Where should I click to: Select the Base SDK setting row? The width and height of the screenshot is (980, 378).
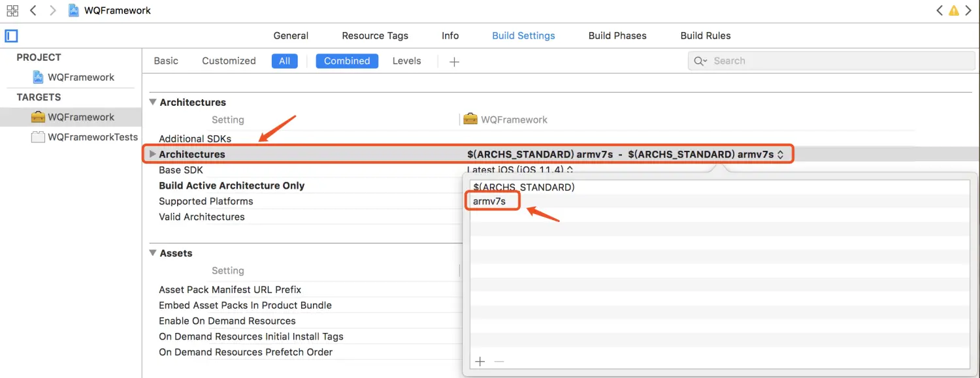(x=181, y=170)
